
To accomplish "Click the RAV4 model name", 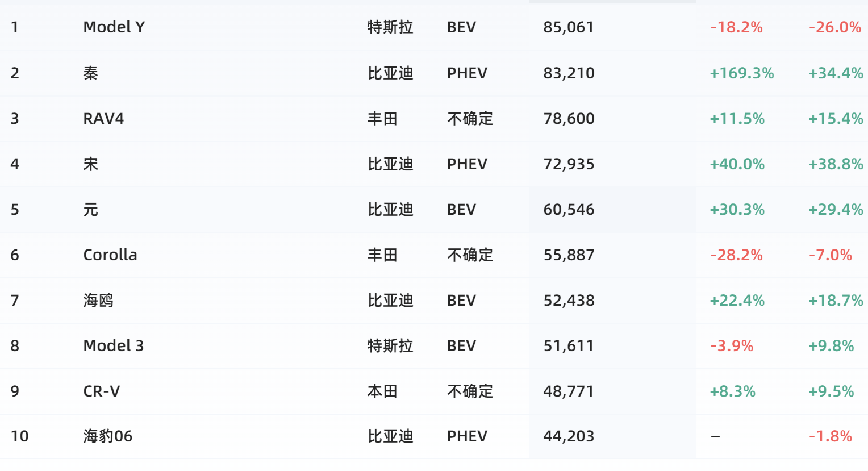I will click(103, 119).
